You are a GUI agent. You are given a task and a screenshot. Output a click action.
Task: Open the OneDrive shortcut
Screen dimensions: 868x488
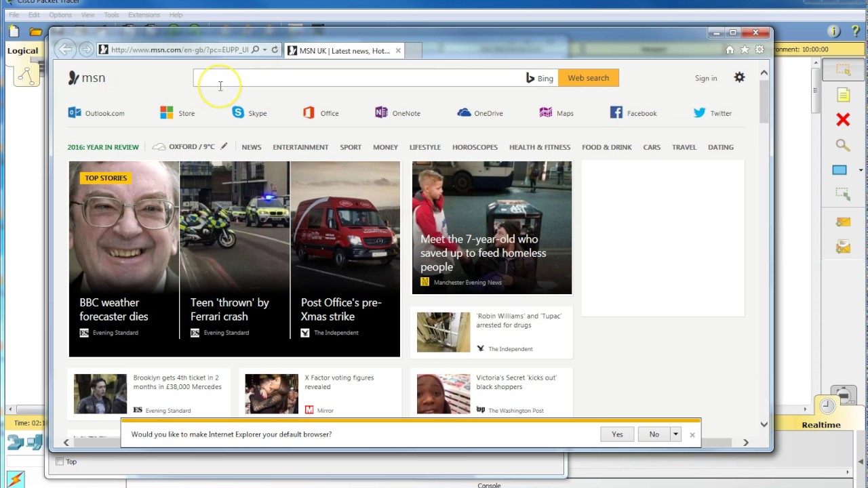point(480,113)
